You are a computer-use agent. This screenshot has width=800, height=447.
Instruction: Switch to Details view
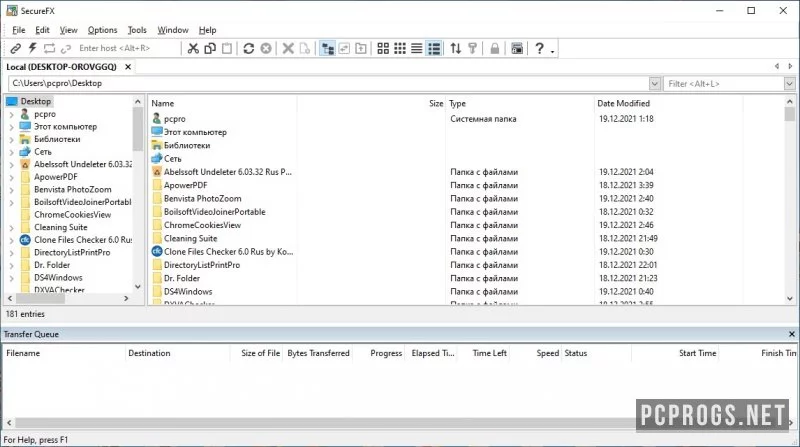pyautogui.click(x=434, y=48)
